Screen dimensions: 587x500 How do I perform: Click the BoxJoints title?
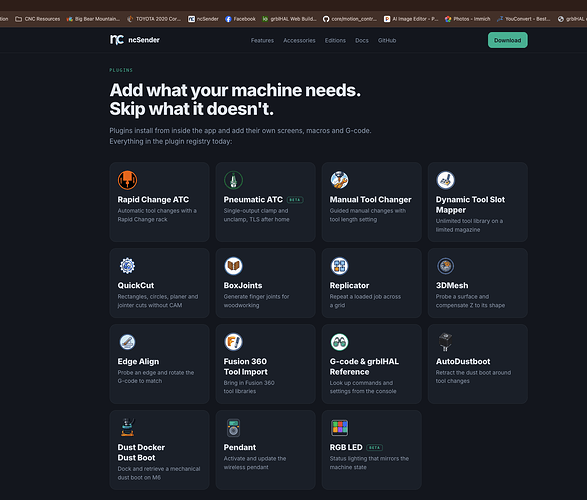click(x=243, y=285)
